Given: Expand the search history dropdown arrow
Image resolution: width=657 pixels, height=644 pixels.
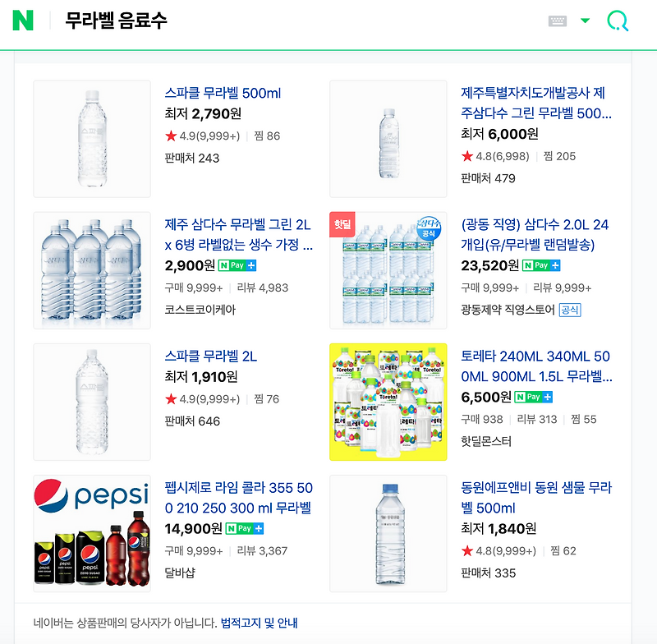Looking at the screenshot, I should 585,21.
